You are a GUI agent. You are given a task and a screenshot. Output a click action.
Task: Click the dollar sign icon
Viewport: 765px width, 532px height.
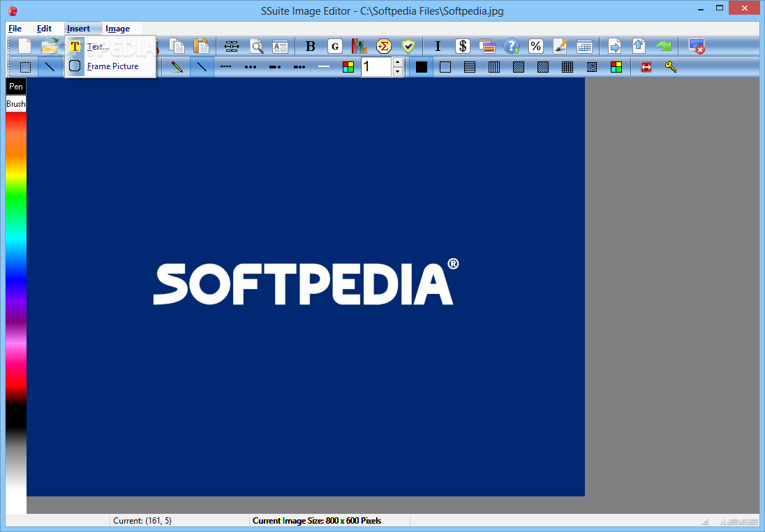pos(463,46)
